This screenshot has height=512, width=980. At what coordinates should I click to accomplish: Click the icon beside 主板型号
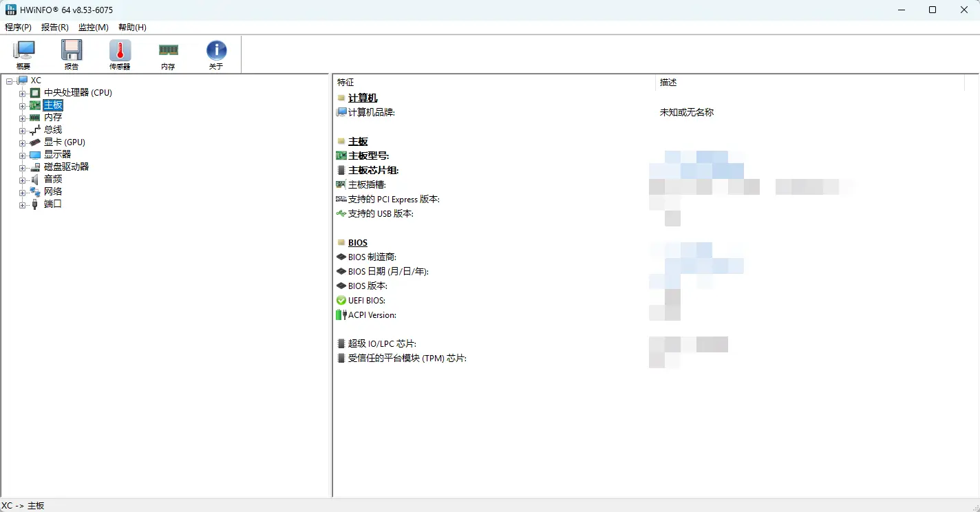pos(341,156)
